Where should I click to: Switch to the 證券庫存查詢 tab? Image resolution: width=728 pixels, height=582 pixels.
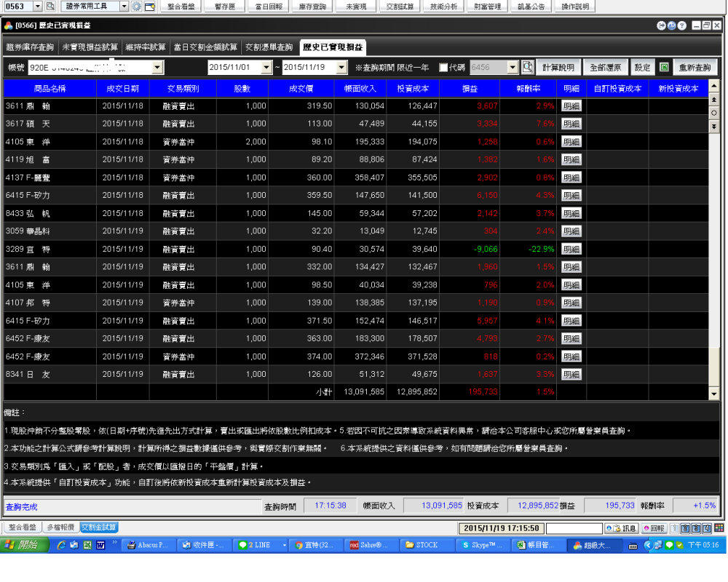point(30,47)
